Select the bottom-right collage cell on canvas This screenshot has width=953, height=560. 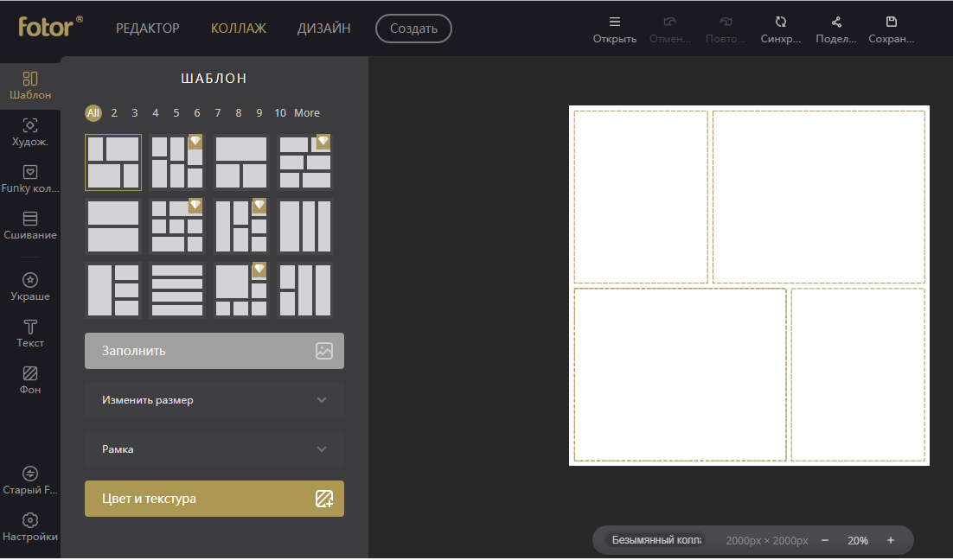858,375
